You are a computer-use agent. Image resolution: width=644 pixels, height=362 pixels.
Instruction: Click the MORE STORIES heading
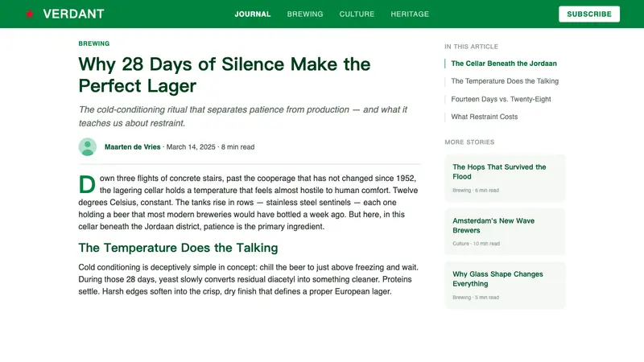469,142
